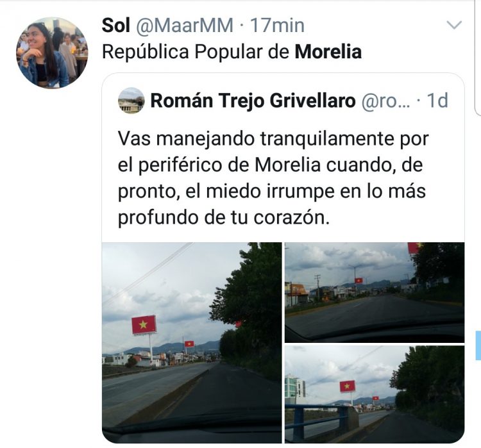Expand the tweet options chevron
481x448 pixels.
[x=454, y=24]
